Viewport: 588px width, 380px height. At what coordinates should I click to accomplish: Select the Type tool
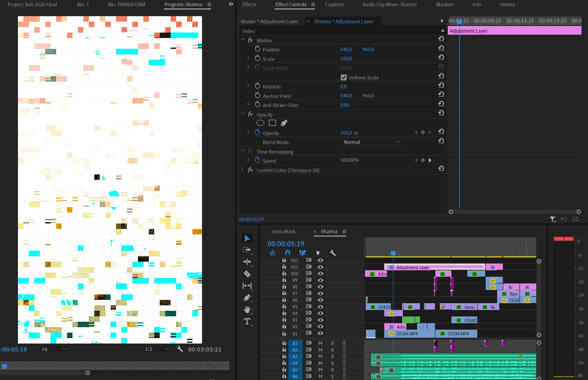pos(247,321)
